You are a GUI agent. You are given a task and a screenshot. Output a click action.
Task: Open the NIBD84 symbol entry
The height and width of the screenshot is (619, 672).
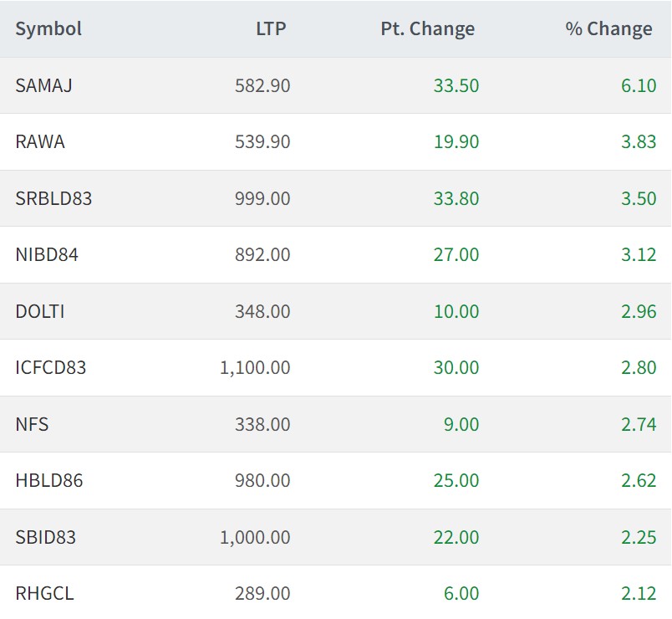pos(47,255)
